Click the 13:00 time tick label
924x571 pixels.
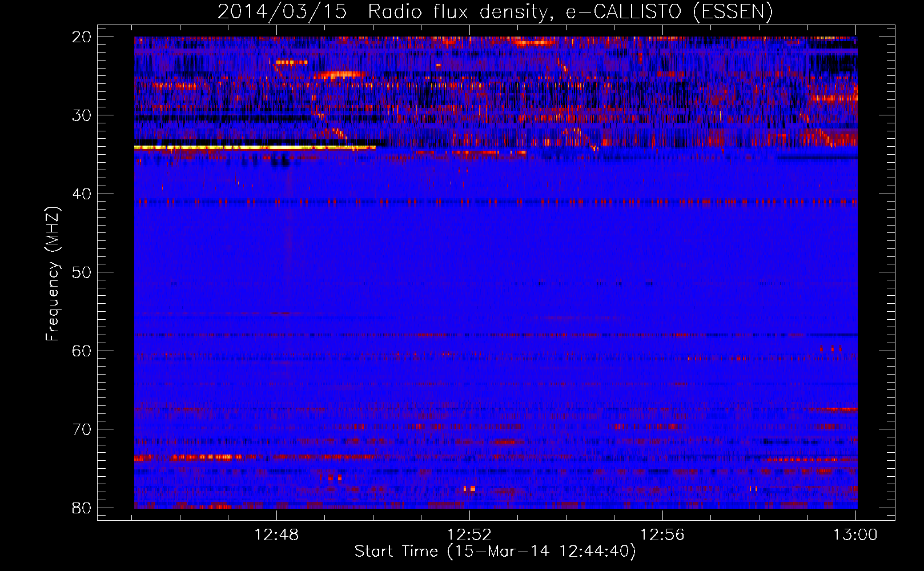pyautogui.click(x=855, y=535)
